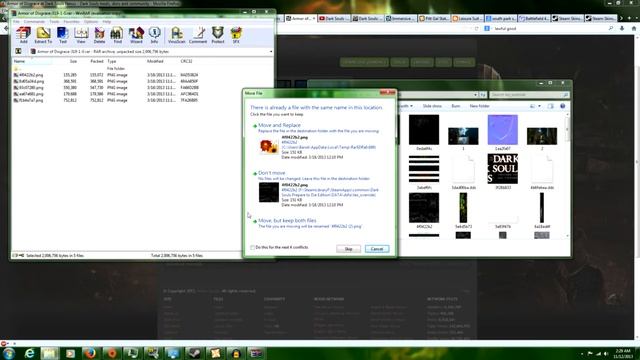
Task: Click New folder in Explorer toolbar
Action: tap(479, 106)
